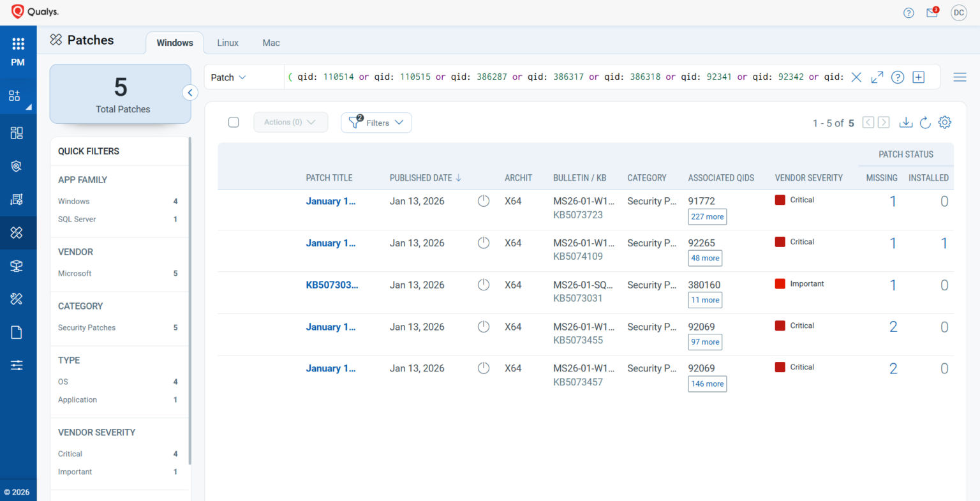This screenshot has height=501, width=980.
Task: Expand the Filters dropdown
Action: coord(376,123)
